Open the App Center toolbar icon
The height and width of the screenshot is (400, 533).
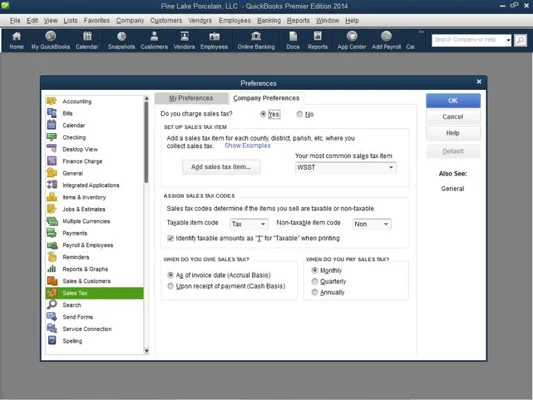coord(352,40)
